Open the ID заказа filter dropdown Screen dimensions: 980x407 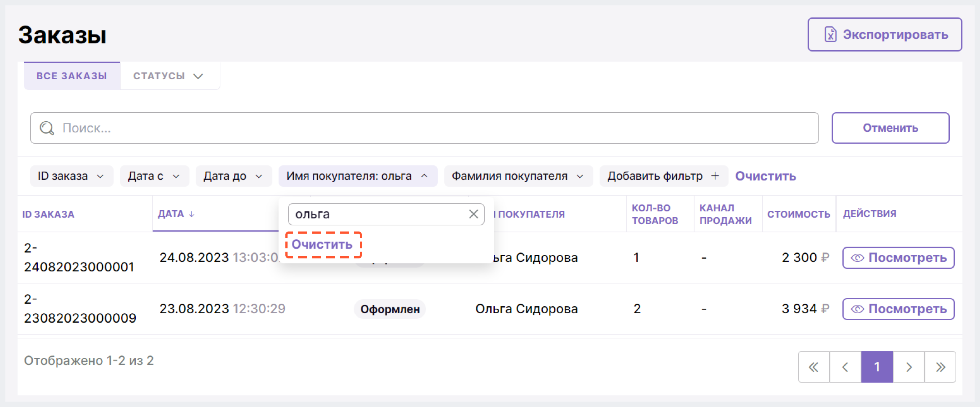[71, 176]
